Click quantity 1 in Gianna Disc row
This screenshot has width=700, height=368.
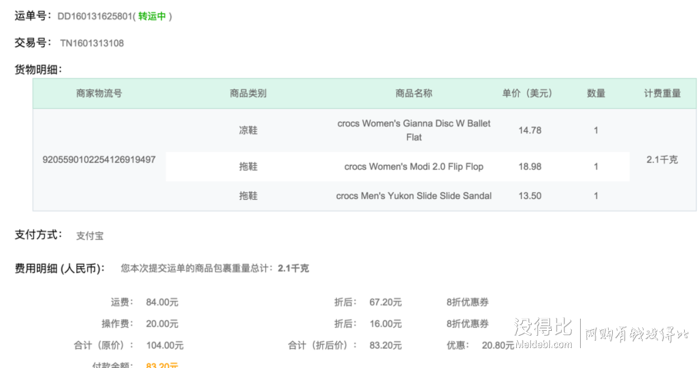click(x=596, y=130)
